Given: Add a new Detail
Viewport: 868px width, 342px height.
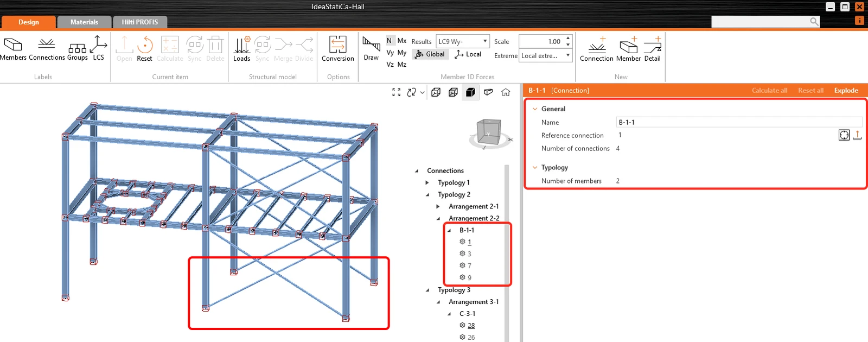Looking at the screenshot, I should pyautogui.click(x=652, y=49).
